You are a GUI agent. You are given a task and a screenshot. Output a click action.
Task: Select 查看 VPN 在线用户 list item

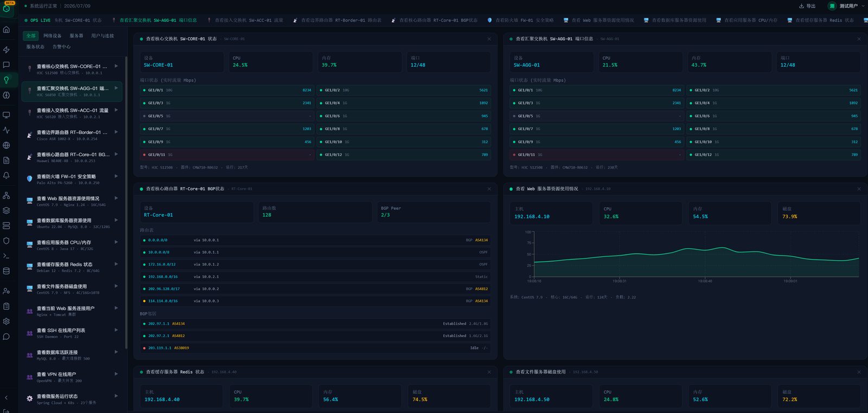72,377
